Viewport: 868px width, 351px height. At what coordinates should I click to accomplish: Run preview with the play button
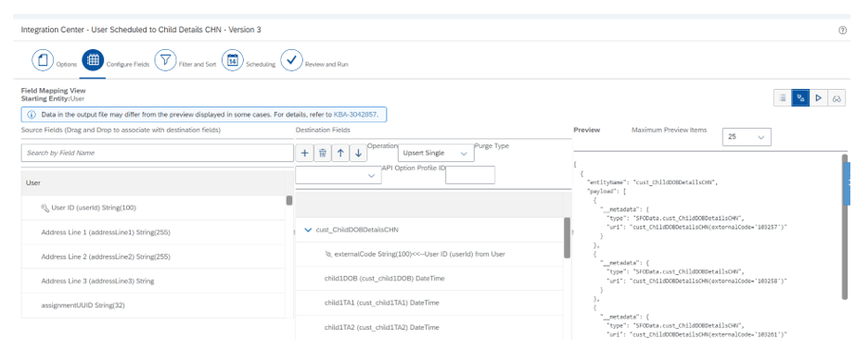[x=818, y=98]
